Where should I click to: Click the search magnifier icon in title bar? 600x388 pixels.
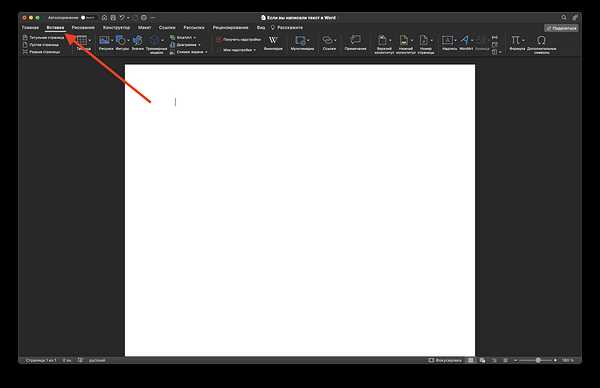pyautogui.click(x=564, y=18)
